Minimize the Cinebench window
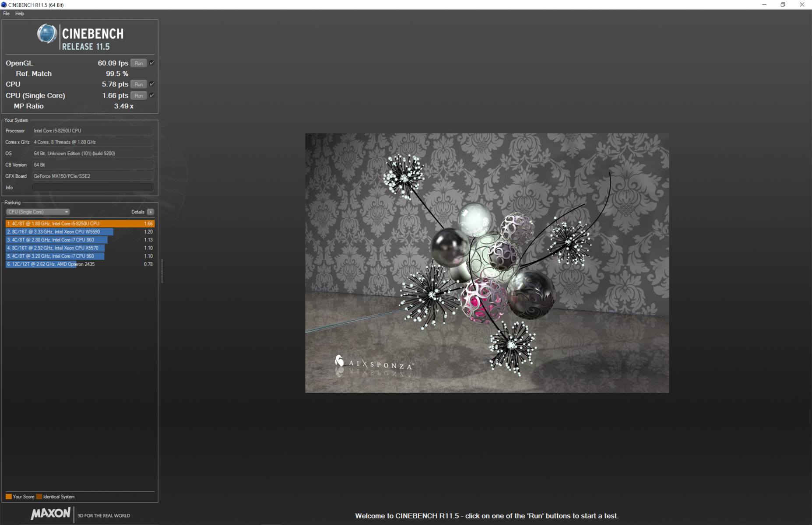This screenshot has height=525, width=812. click(764, 5)
